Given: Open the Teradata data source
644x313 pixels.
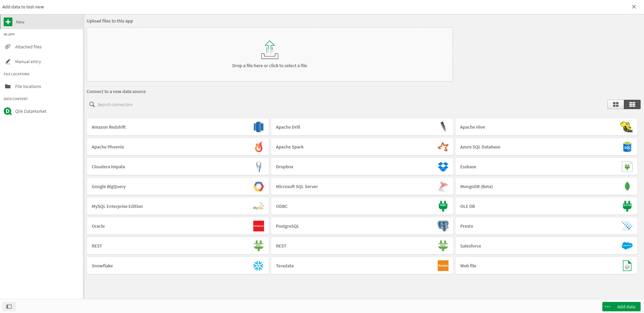Looking at the screenshot, I should pos(361,266).
